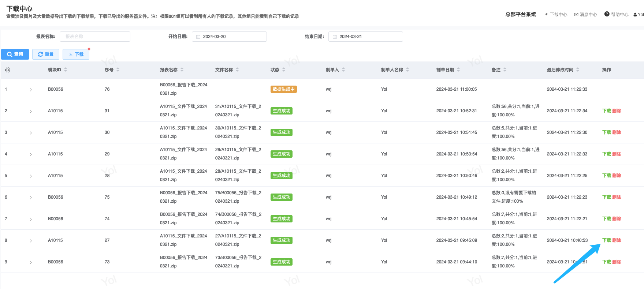This screenshot has width=644, height=289.
Task: Sort by 最后修改时间 column icon
Action: [x=578, y=70]
